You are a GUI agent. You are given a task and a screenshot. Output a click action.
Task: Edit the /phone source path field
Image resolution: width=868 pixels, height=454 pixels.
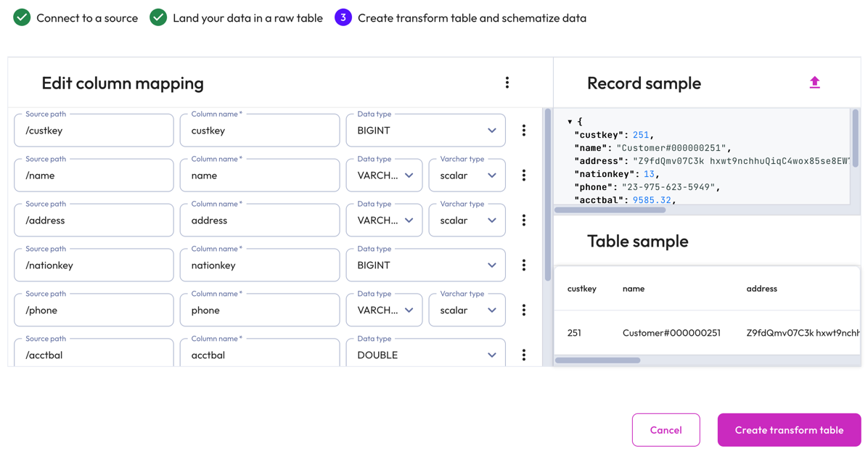tap(94, 310)
